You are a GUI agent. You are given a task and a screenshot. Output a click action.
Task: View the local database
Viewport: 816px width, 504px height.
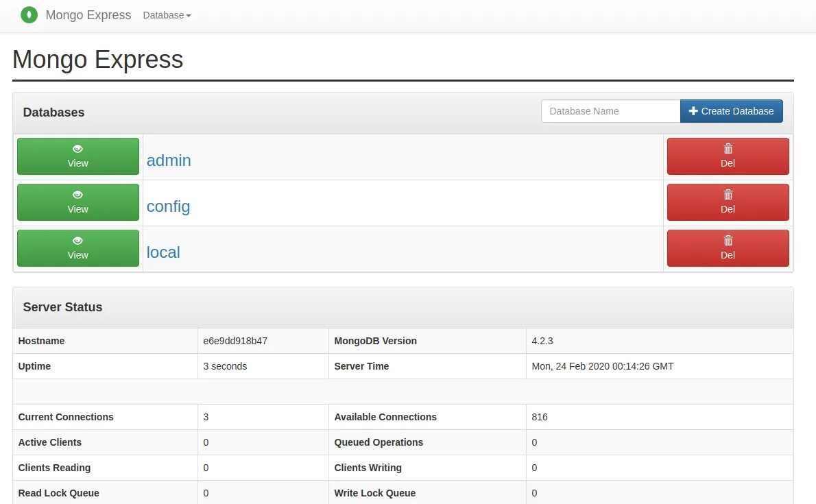[x=78, y=248]
